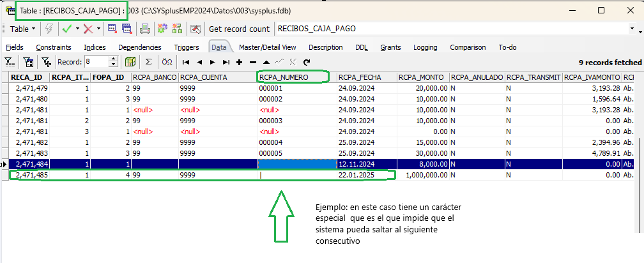Image resolution: width=644 pixels, height=263 pixels.
Task: Open the Dependencies tab
Action: (x=140, y=47)
